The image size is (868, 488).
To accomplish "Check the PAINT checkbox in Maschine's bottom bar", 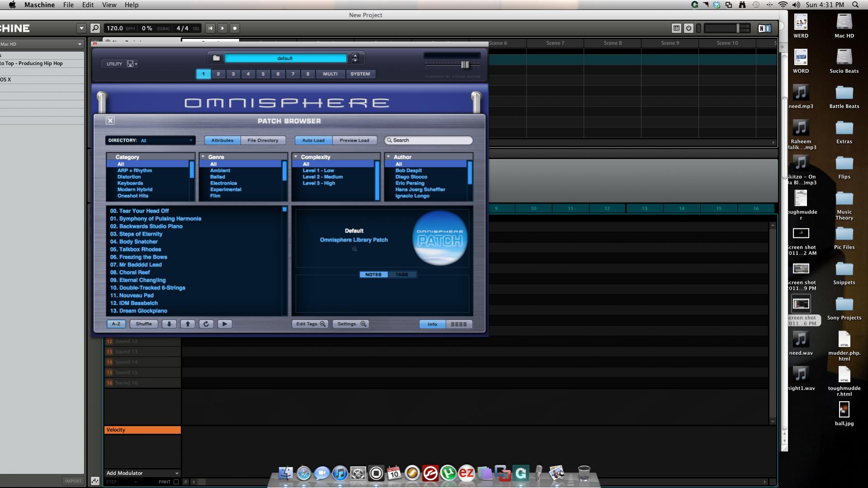I will tap(176, 482).
